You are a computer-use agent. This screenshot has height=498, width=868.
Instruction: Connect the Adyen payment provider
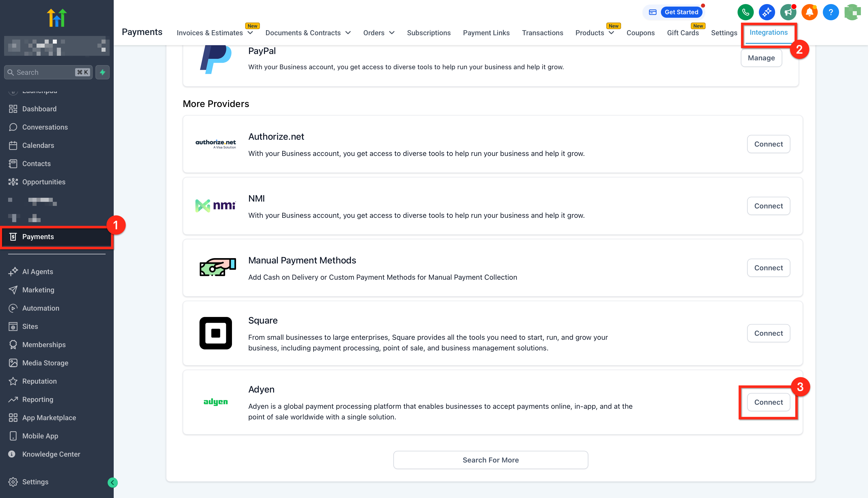768,402
